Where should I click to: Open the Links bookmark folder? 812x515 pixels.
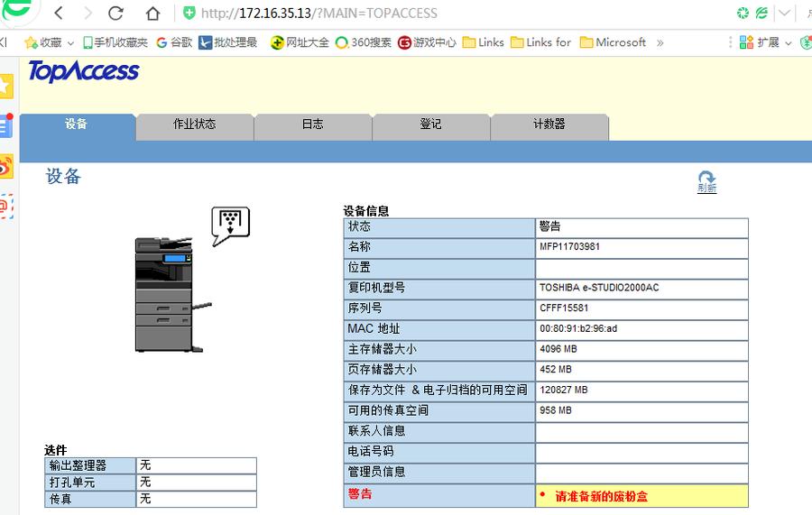[x=484, y=42]
